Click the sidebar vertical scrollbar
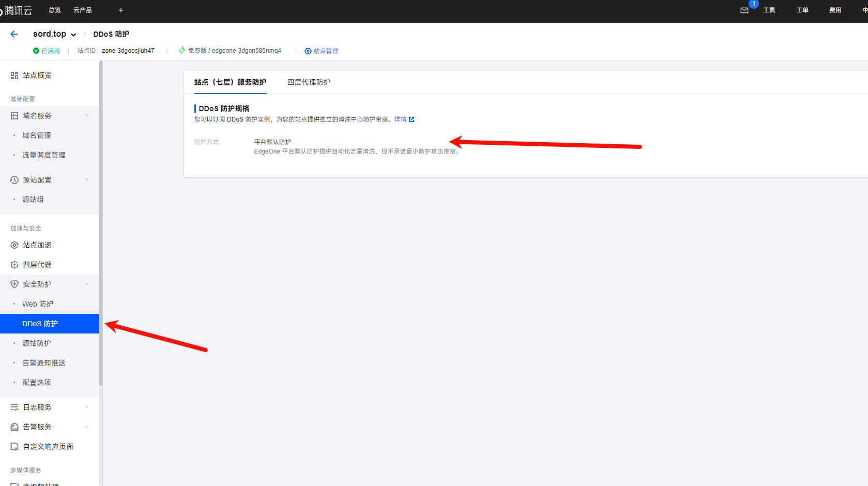The width and height of the screenshot is (868, 486). (101, 222)
